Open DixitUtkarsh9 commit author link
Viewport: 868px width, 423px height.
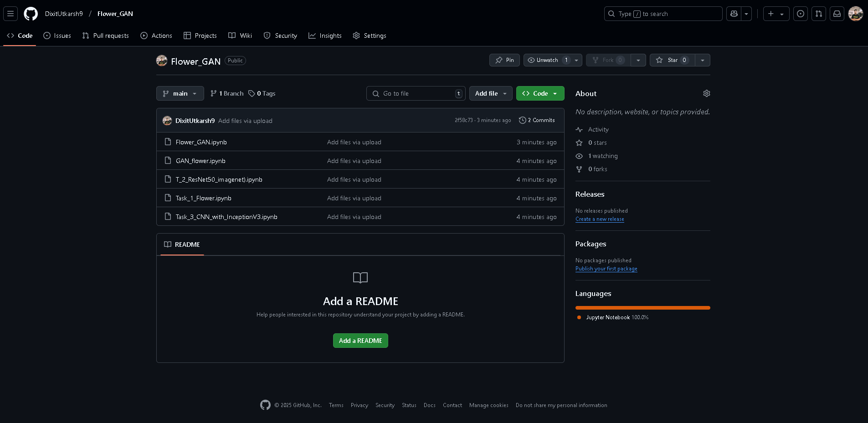195,121
